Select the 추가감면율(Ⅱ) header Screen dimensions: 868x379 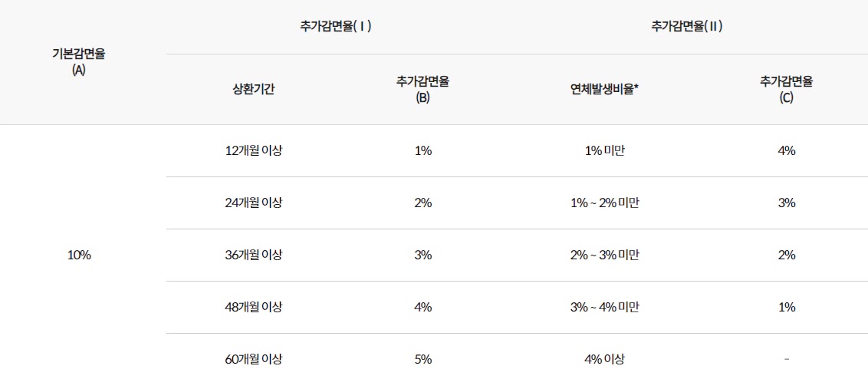688,27
